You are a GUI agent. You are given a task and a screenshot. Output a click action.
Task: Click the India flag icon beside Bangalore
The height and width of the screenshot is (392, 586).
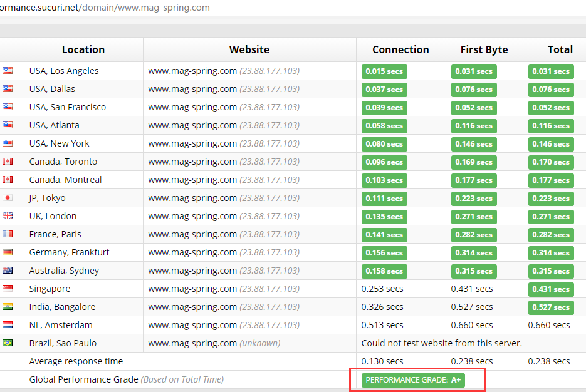[8, 307]
